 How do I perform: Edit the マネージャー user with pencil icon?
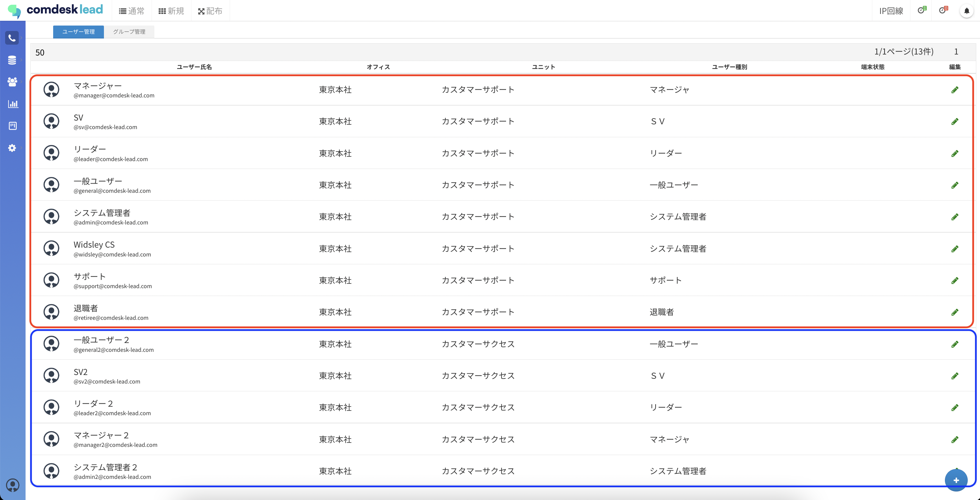point(954,90)
